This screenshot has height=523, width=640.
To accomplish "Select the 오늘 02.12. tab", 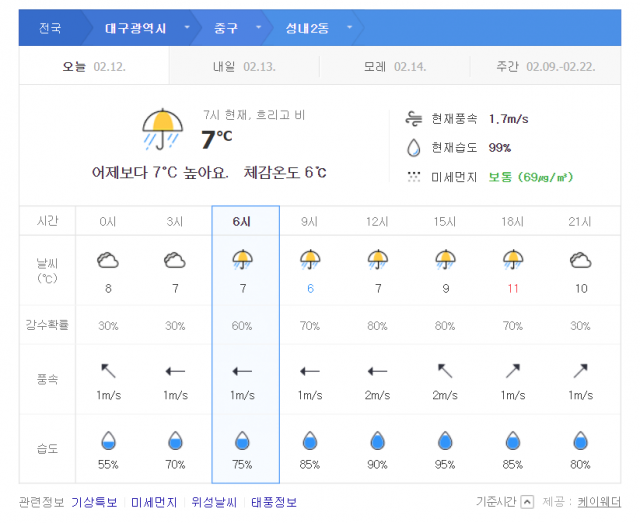I will pos(94,66).
